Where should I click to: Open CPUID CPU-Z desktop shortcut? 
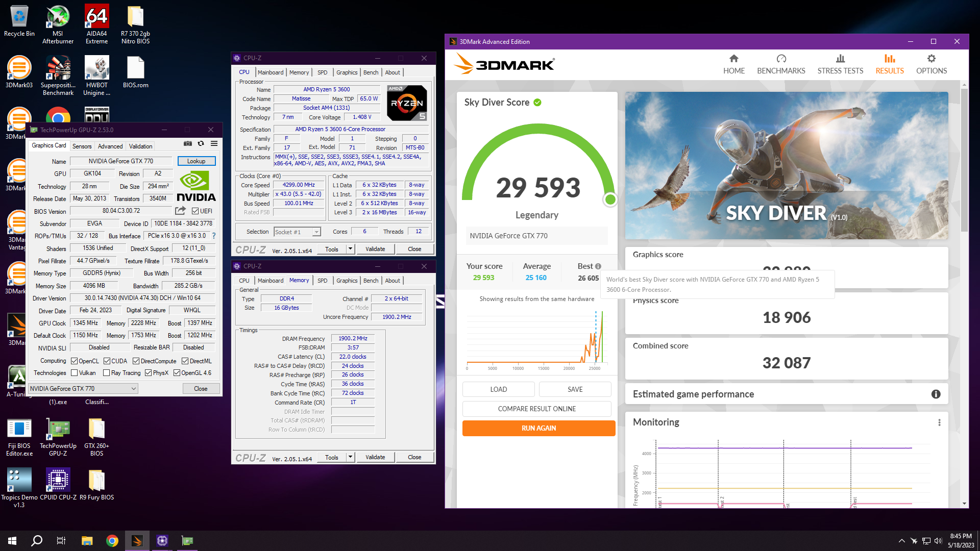[58, 485]
